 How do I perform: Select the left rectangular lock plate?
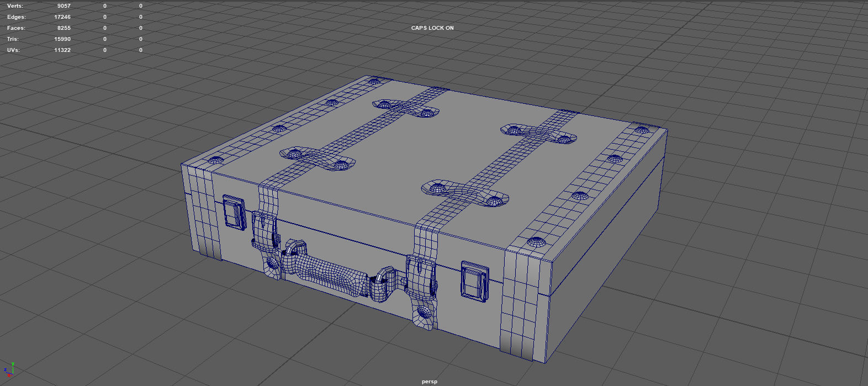pos(235,211)
